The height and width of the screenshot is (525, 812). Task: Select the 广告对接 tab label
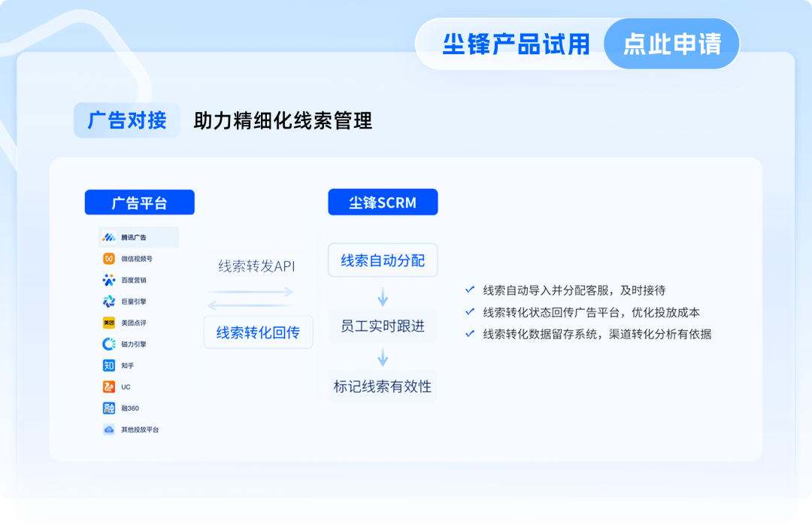127,120
